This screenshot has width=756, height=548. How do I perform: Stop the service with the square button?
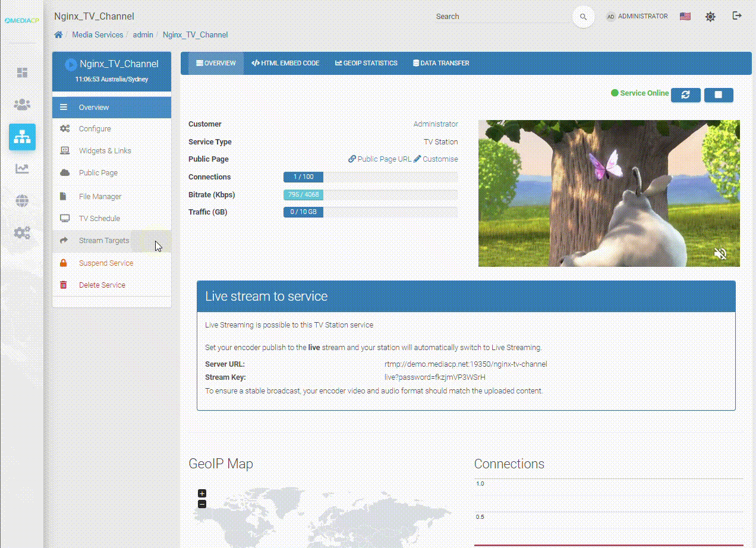click(x=719, y=95)
